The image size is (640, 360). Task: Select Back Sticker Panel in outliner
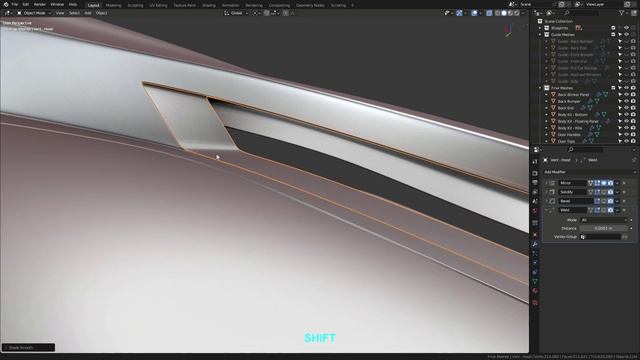(573, 95)
